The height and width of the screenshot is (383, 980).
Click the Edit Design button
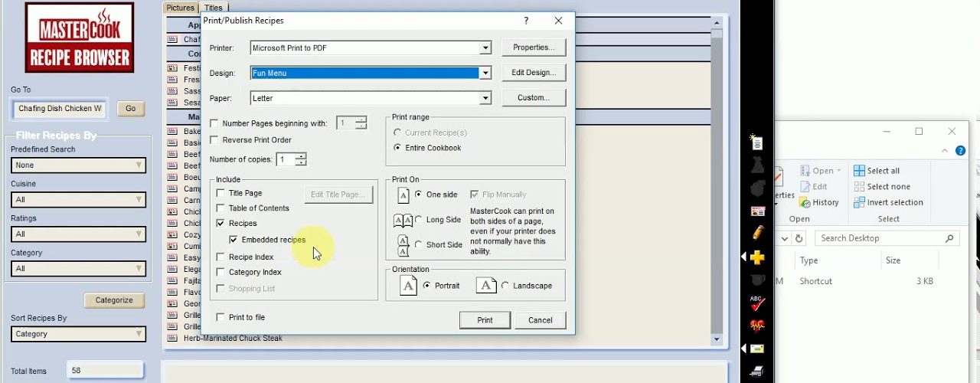(x=534, y=73)
